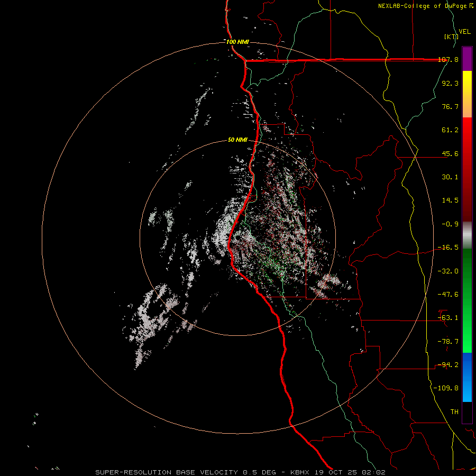476x476 pixels.
Task: Click the 61.2 velocity scale value
Action: [450, 130]
